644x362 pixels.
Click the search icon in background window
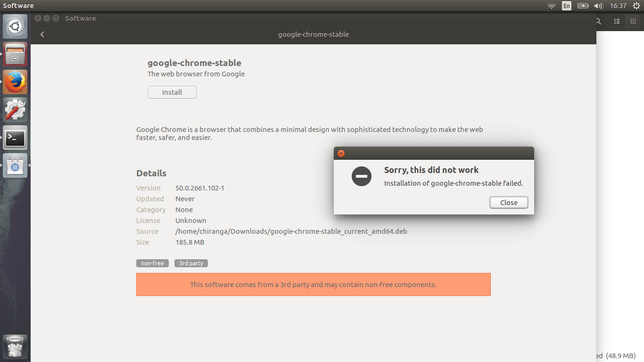598,21
